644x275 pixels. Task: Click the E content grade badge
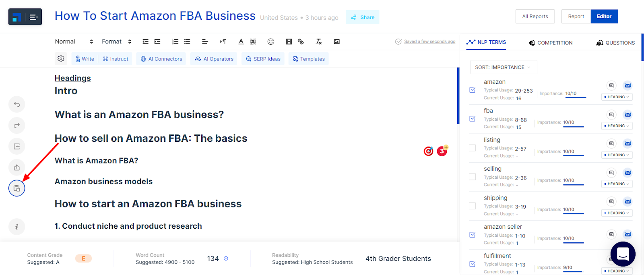click(83, 258)
